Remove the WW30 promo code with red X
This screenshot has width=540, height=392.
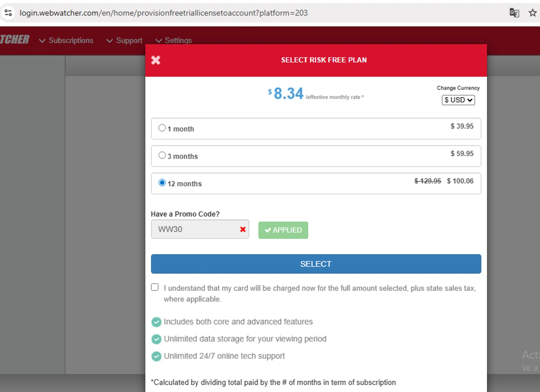point(243,229)
